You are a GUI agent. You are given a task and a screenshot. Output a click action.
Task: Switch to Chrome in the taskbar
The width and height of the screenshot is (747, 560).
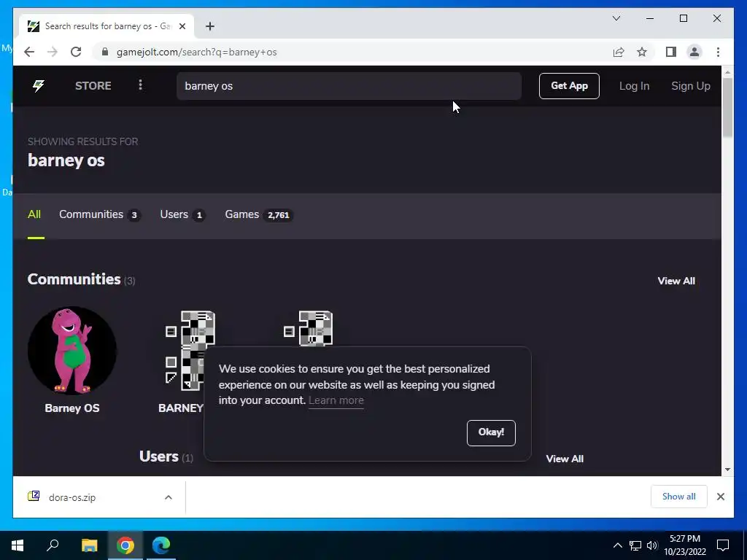[125, 545]
